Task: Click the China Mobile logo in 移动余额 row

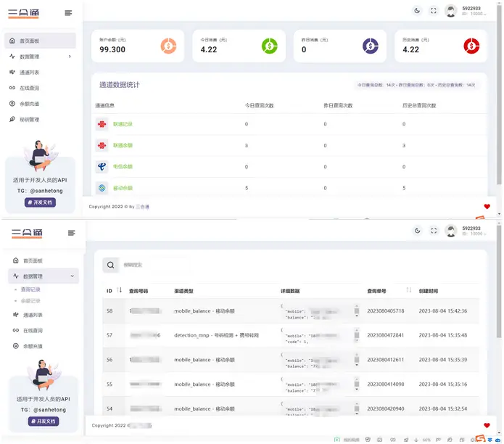Action: point(102,188)
